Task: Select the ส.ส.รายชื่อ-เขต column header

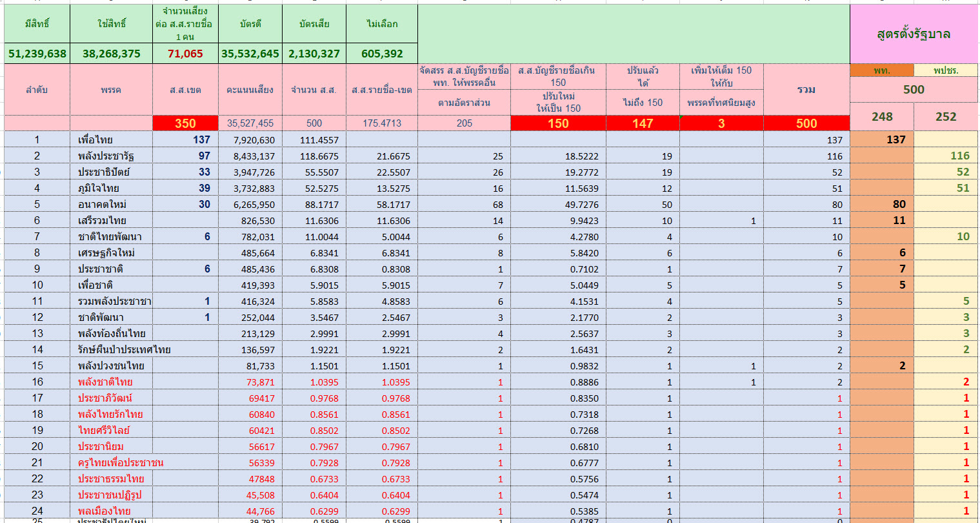Action: [382, 90]
